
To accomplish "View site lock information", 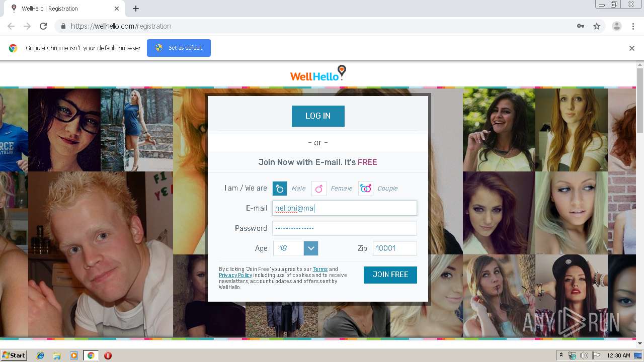I will click(63, 26).
